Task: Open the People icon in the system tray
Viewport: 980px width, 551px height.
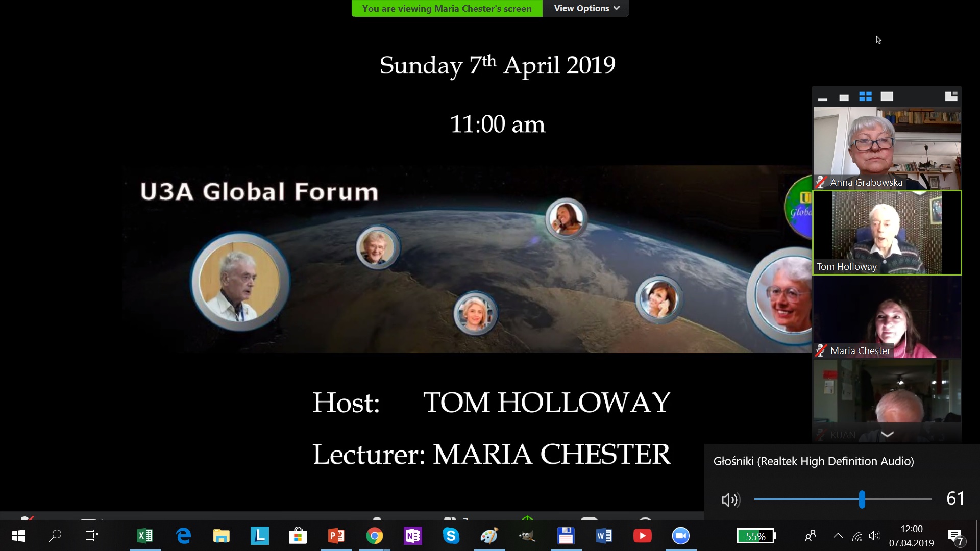Action: (x=810, y=536)
